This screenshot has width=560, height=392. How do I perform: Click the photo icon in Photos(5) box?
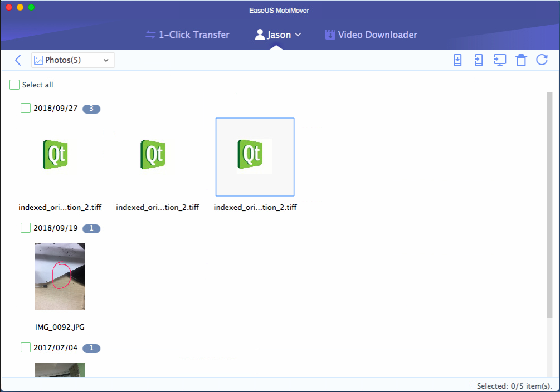pyautogui.click(x=38, y=60)
